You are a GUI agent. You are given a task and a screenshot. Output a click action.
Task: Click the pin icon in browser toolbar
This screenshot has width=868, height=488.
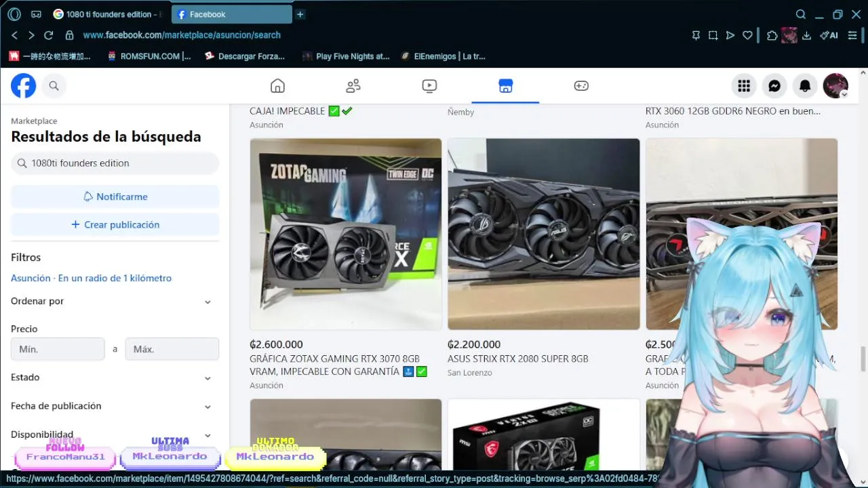click(696, 35)
